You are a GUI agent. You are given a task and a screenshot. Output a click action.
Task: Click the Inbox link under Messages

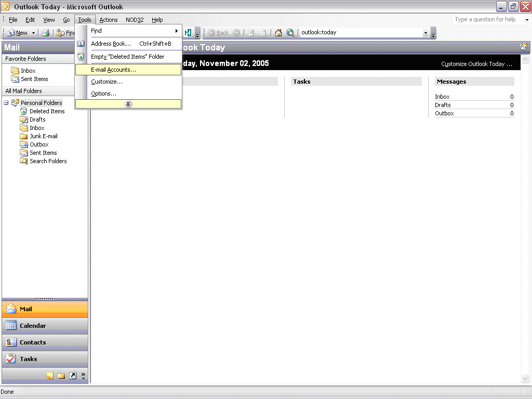pos(442,97)
